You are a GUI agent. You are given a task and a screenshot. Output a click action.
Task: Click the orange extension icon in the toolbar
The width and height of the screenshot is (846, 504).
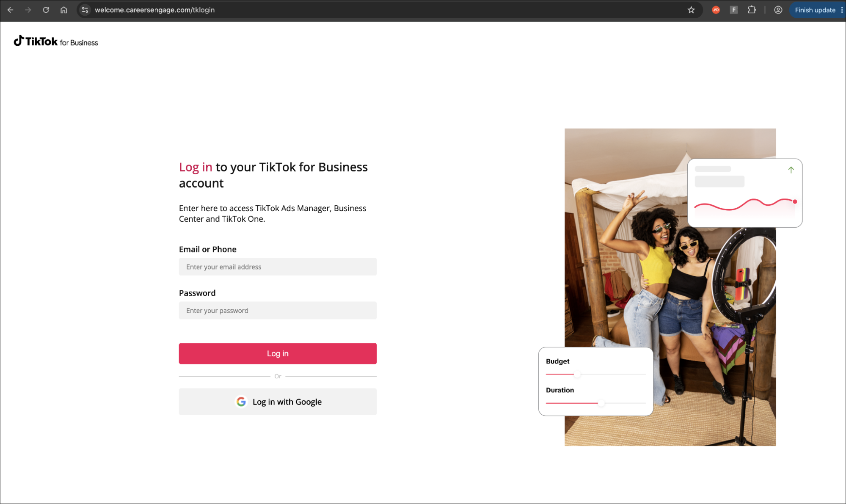coord(716,10)
